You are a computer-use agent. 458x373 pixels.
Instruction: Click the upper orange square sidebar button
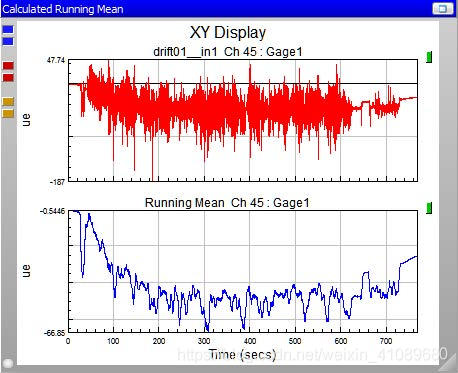click(x=8, y=102)
